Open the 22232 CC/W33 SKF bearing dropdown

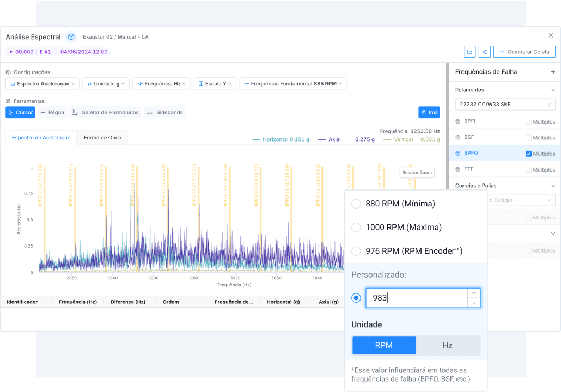505,104
